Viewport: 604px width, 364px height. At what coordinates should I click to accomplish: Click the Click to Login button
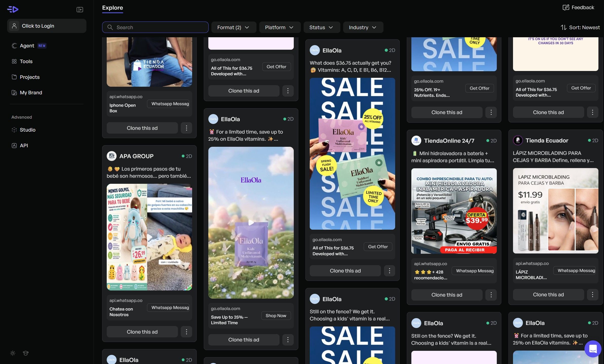click(x=47, y=26)
